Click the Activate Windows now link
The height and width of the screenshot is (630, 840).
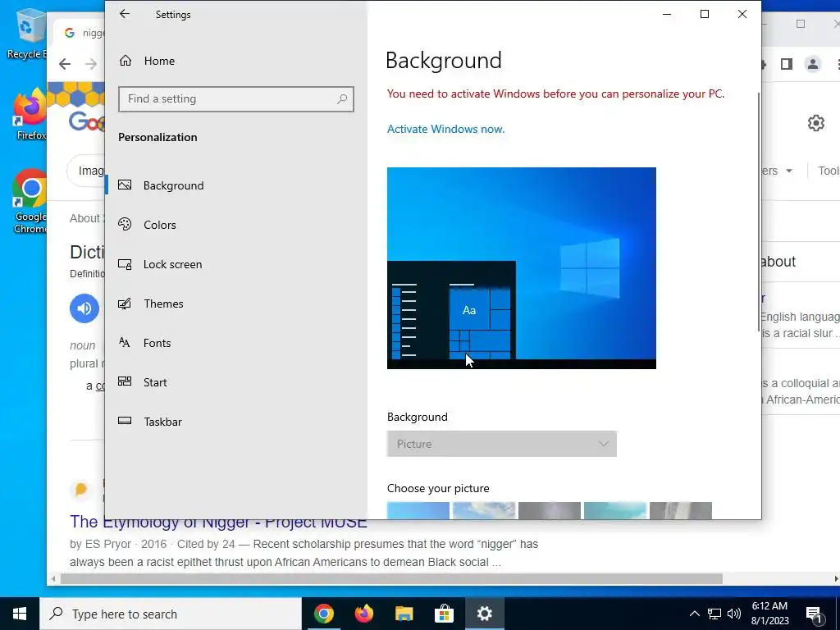click(445, 129)
